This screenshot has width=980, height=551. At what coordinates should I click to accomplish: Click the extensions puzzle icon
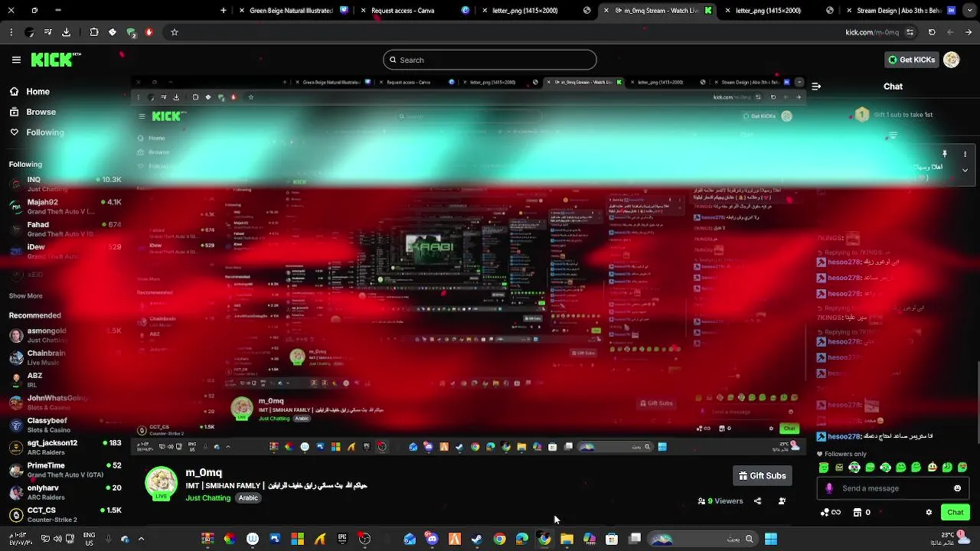point(94,32)
